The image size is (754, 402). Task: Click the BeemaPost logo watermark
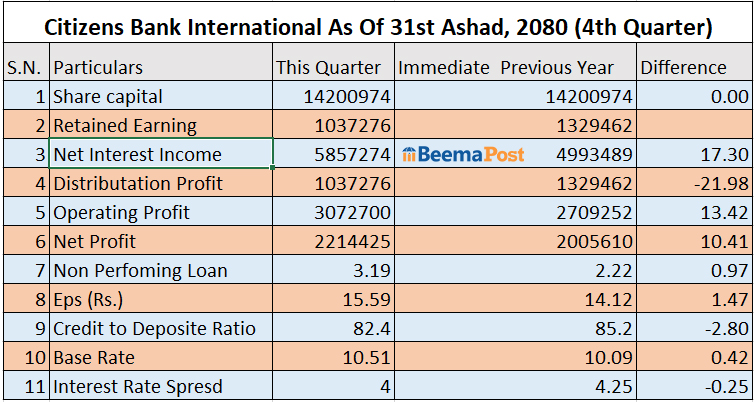(463, 155)
